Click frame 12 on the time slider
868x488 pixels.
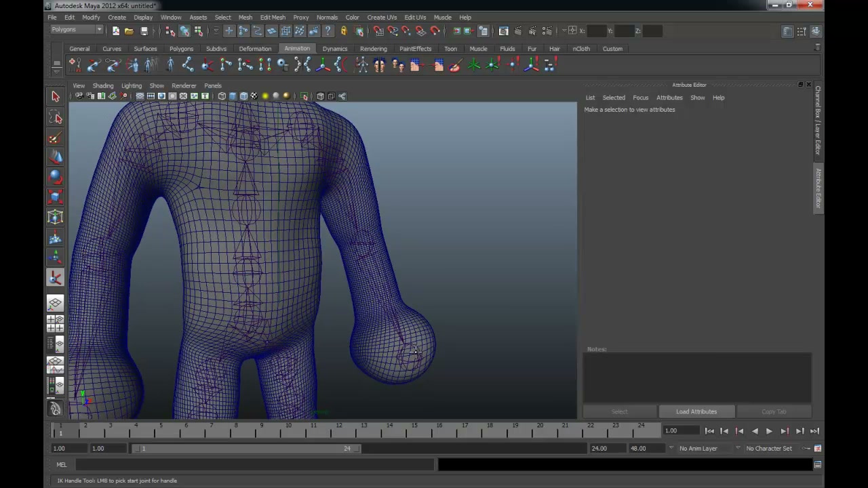(x=338, y=430)
